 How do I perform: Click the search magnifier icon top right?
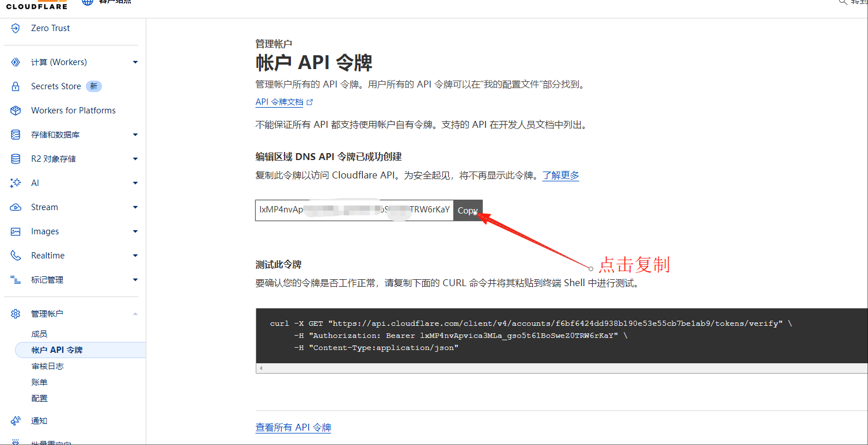coord(843,2)
